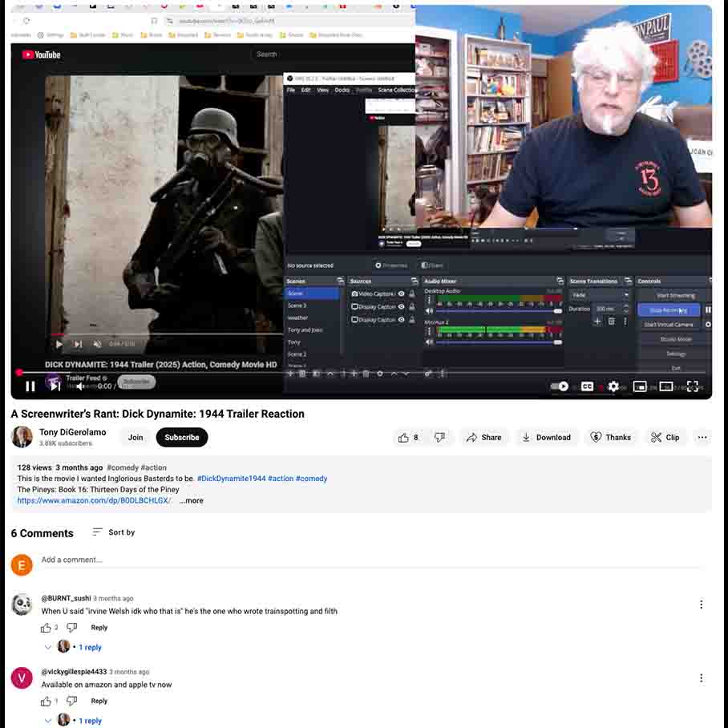The width and height of the screenshot is (728, 728).
Task: Enable theater mode view
Action: tap(665, 386)
